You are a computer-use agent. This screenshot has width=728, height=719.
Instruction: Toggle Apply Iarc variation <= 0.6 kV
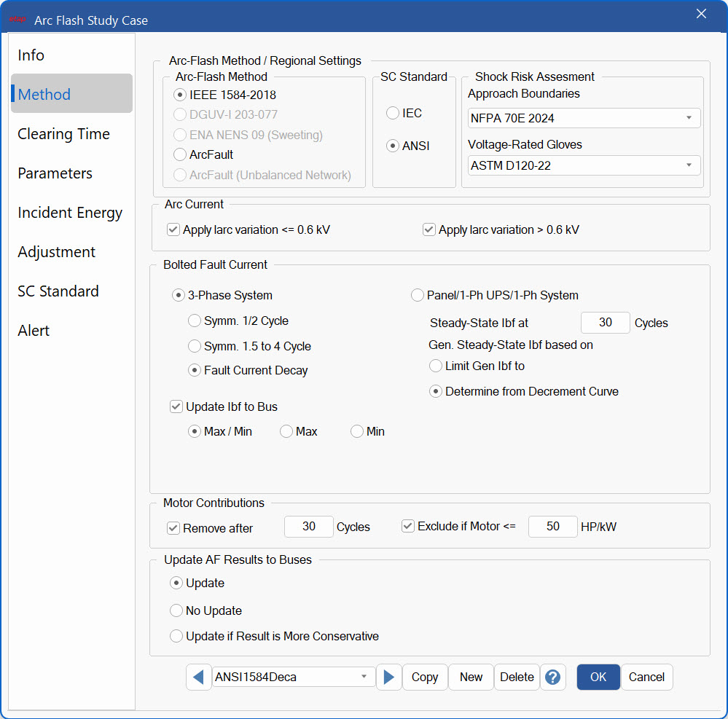pos(173,230)
